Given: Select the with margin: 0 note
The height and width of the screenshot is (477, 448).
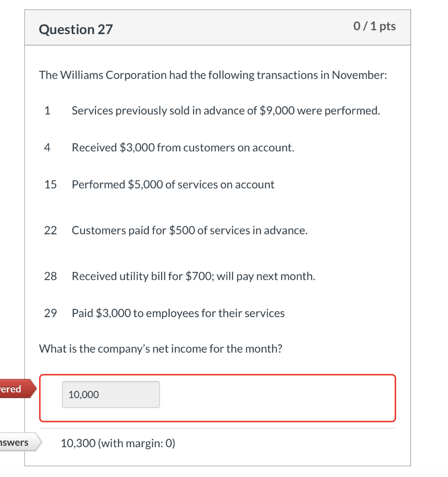Looking at the screenshot, I should tap(140, 443).
